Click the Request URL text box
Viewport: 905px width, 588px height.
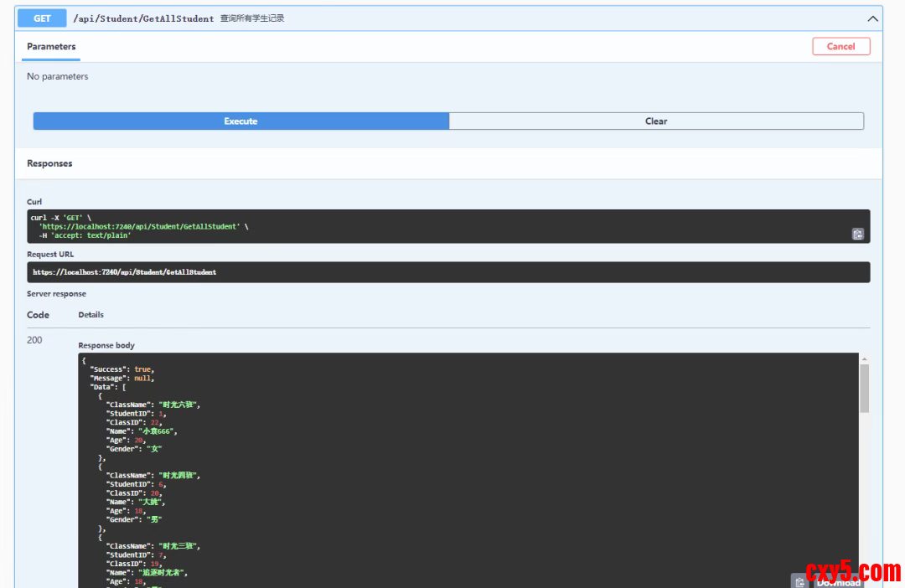(x=448, y=272)
